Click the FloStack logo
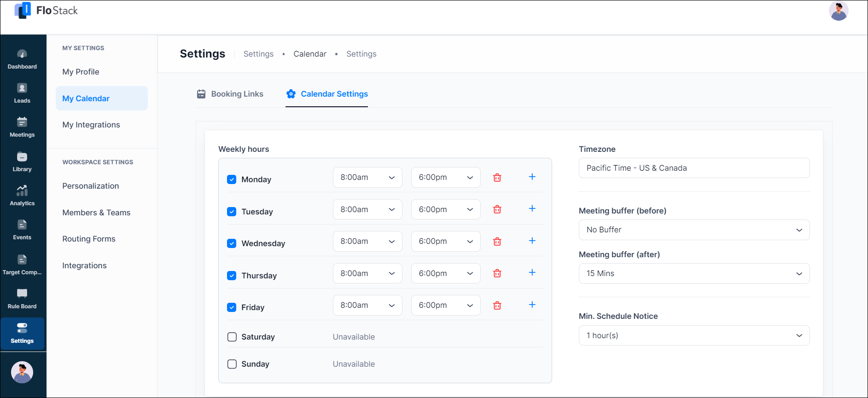Viewport: 868px width, 398px height. (x=46, y=10)
